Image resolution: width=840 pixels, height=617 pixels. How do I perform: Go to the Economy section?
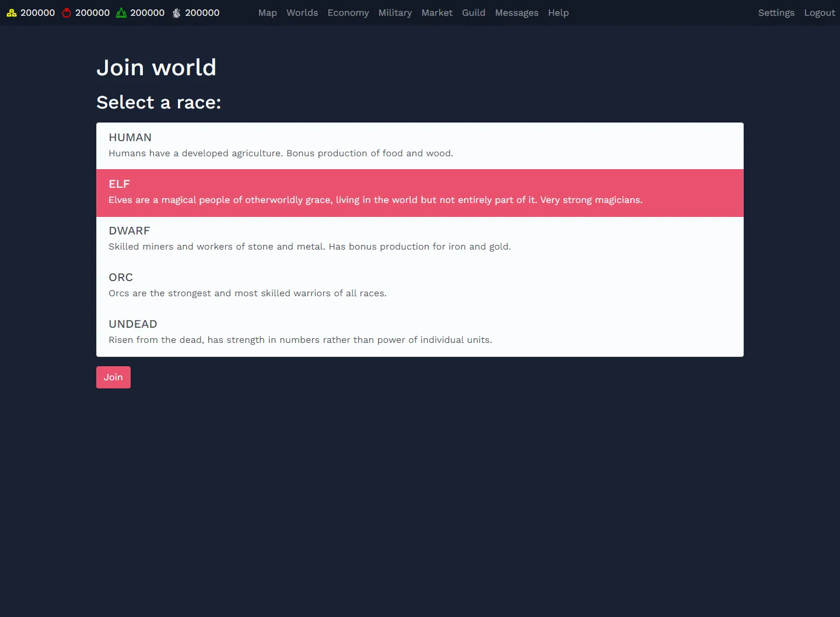(x=348, y=13)
